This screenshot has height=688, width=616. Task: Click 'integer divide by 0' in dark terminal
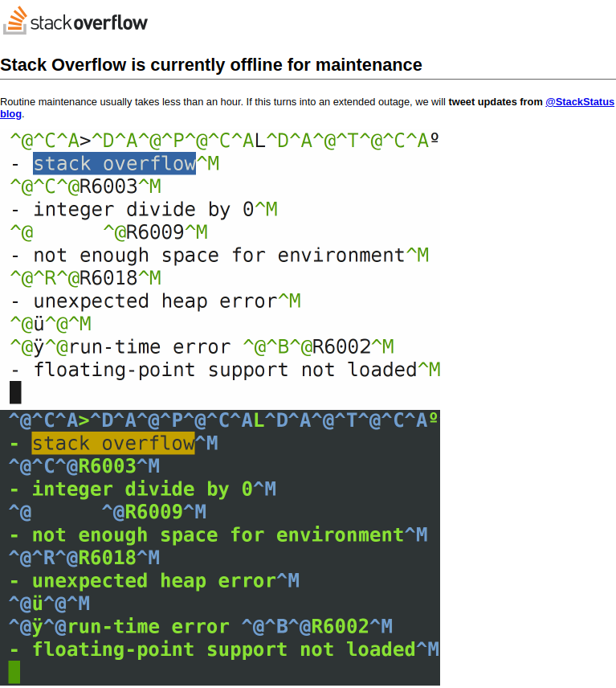point(142,489)
